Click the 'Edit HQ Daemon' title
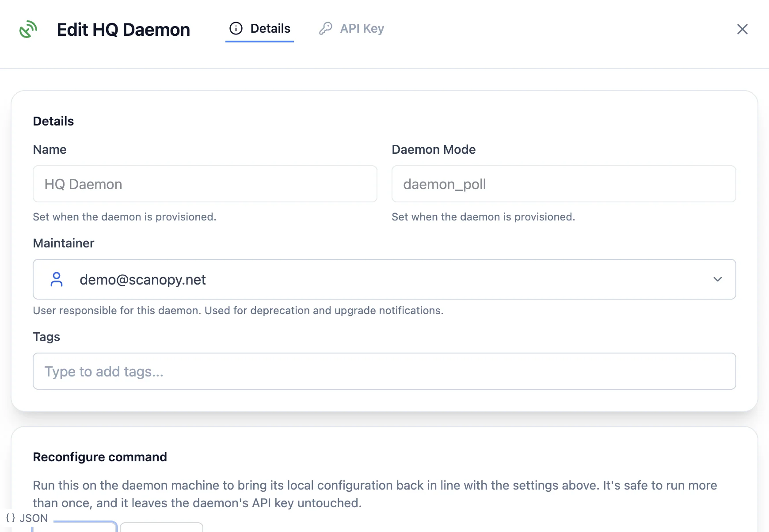 coord(123,30)
